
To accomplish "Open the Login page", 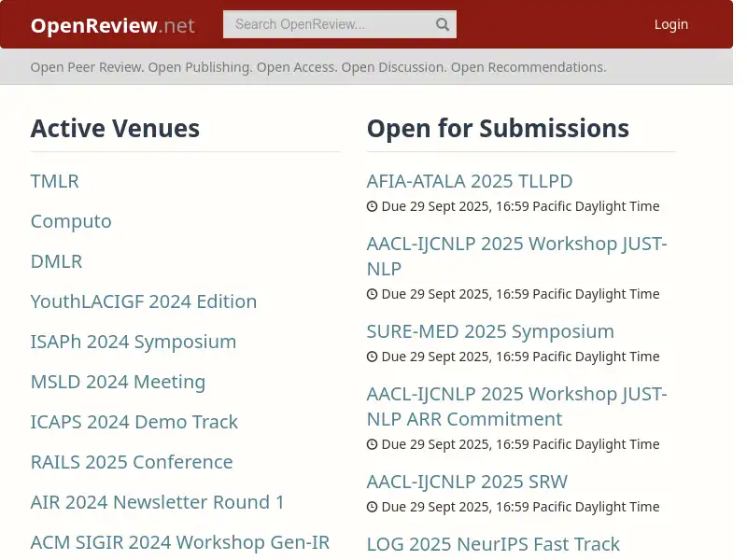I will tap(671, 24).
